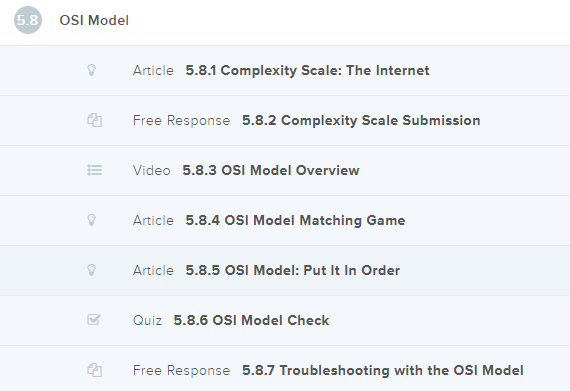Click Free Response label beside 5.8.7
570x391 pixels.
(181, 370)
